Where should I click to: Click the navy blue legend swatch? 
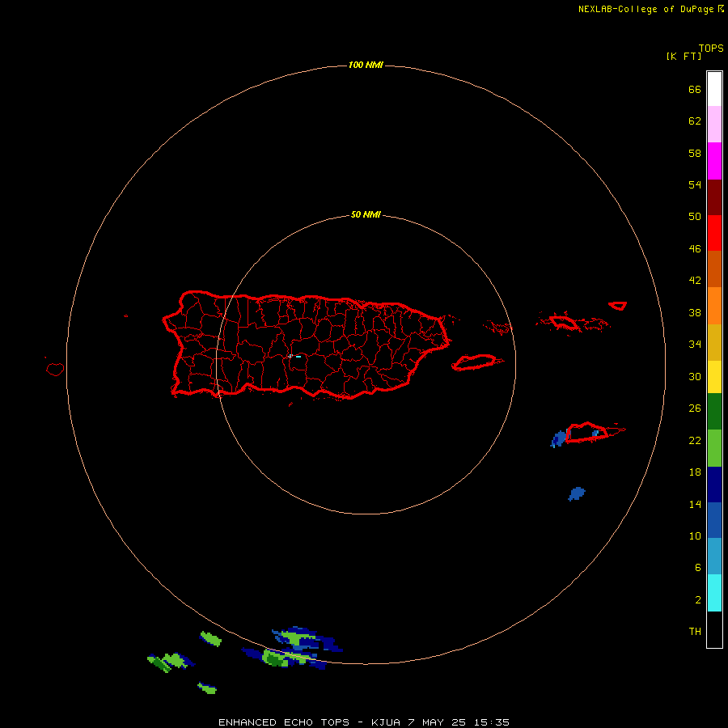pos(714,485)
